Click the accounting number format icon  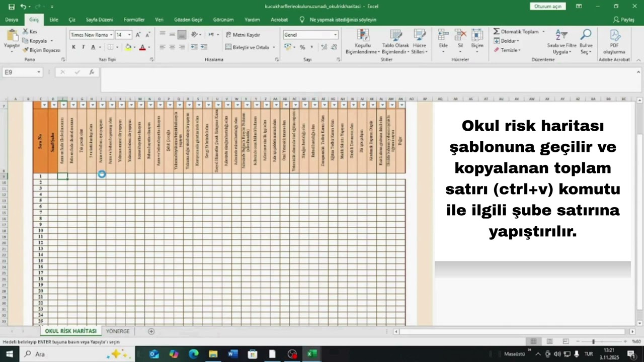(288, 47)
